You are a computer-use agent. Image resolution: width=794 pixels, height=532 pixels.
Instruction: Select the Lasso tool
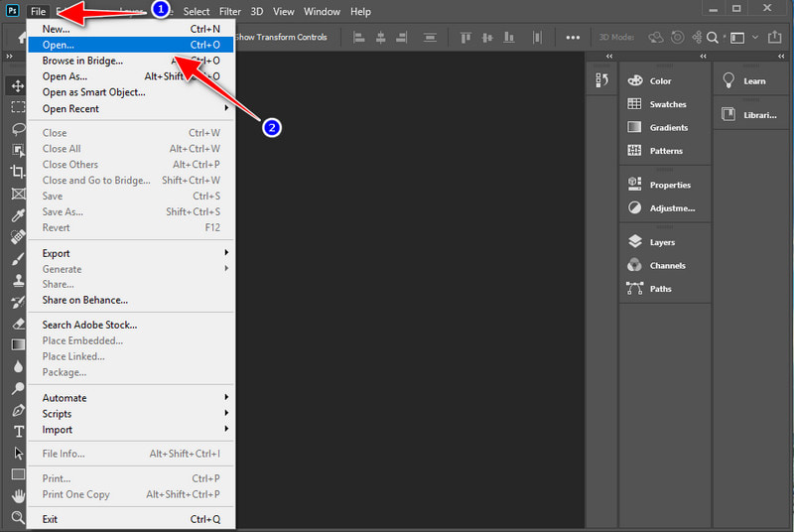[x=18, y=129]
